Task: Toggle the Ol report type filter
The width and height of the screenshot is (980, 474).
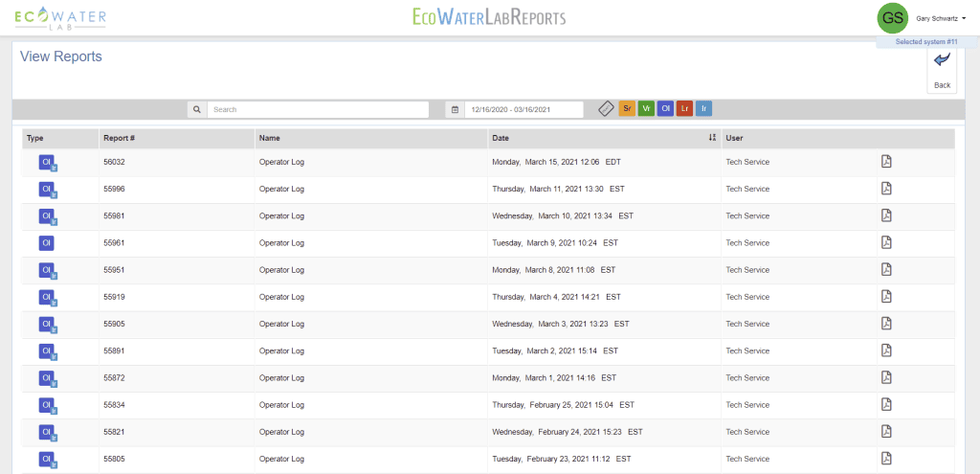Action: pyautogui.click(x=666, y=109)
